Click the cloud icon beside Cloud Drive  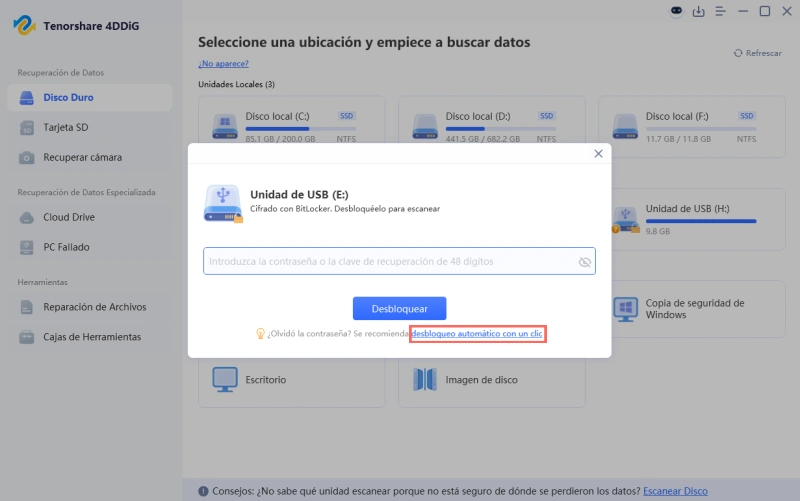pyautogui.click(x=27, y=218)
